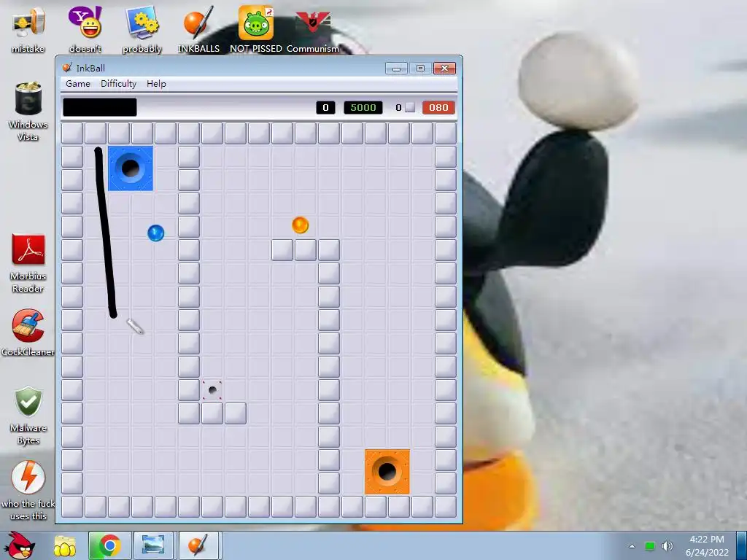Open the Windows Vista recycle bin icon

pyautogui.click(x=28, y=111)
